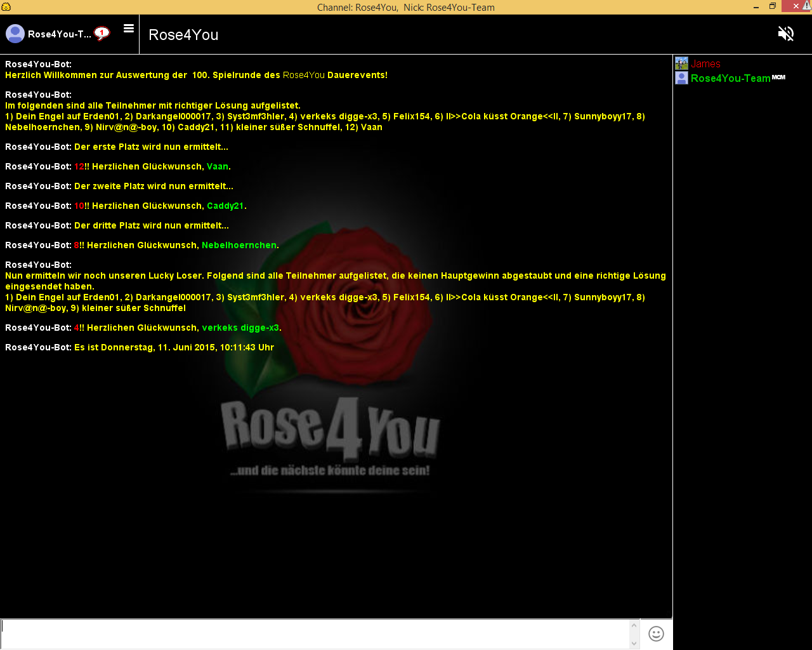Click Rose4You-Team avatar in the user list
812x650 pixels.
coord(681,78)
